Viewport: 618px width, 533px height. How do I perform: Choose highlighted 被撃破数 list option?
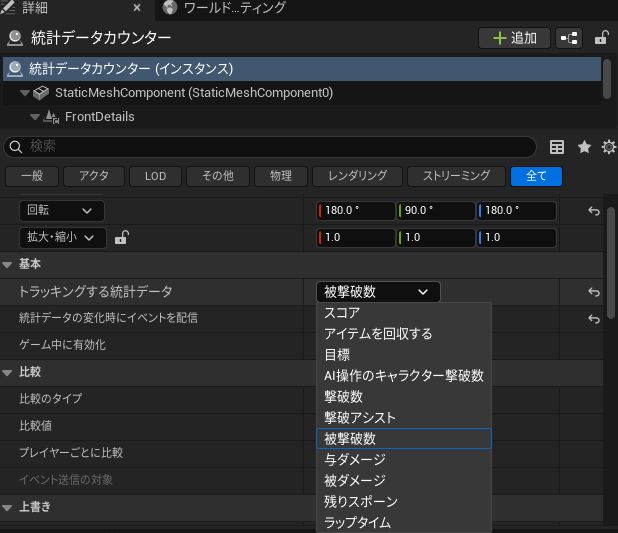404,439
